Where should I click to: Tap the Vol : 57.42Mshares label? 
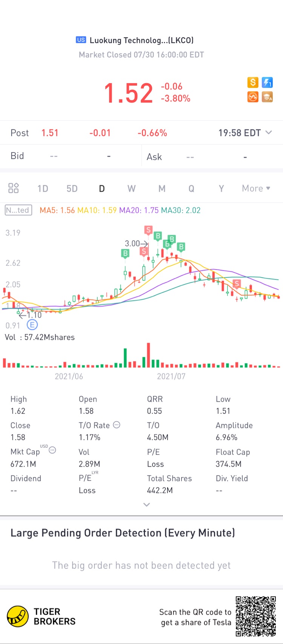[40, 337]
